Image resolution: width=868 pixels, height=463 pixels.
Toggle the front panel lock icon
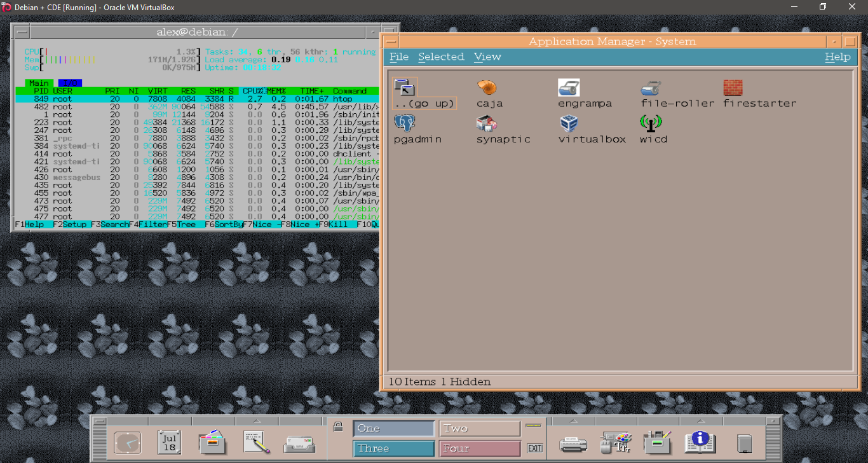(338, 427)
